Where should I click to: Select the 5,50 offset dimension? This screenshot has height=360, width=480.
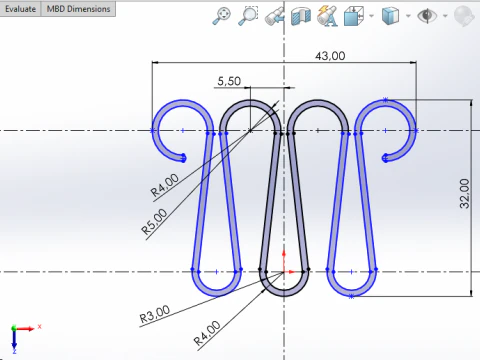tap(229, 81)
